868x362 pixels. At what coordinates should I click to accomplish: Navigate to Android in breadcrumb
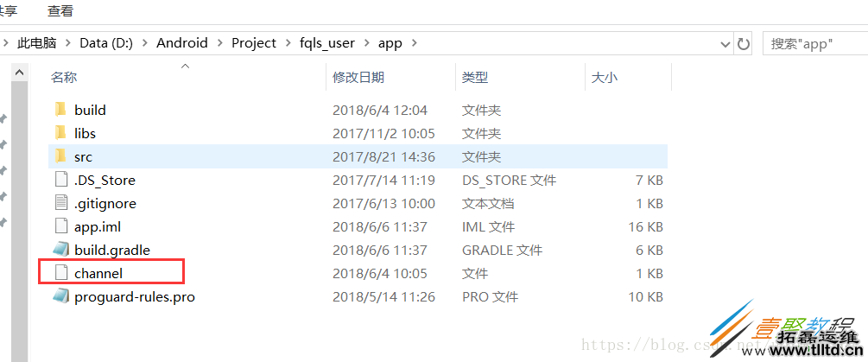tap(182, 43)
